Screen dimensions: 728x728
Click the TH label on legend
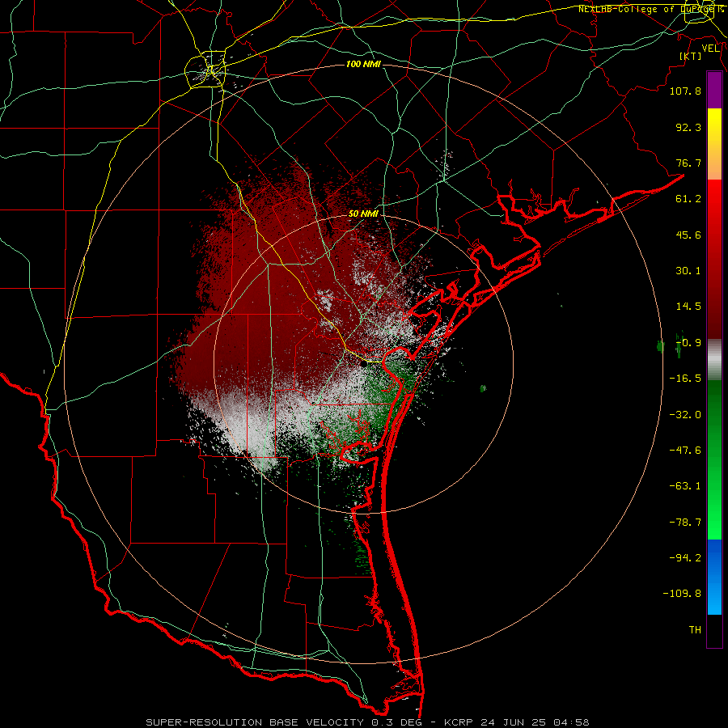(695, 630)
